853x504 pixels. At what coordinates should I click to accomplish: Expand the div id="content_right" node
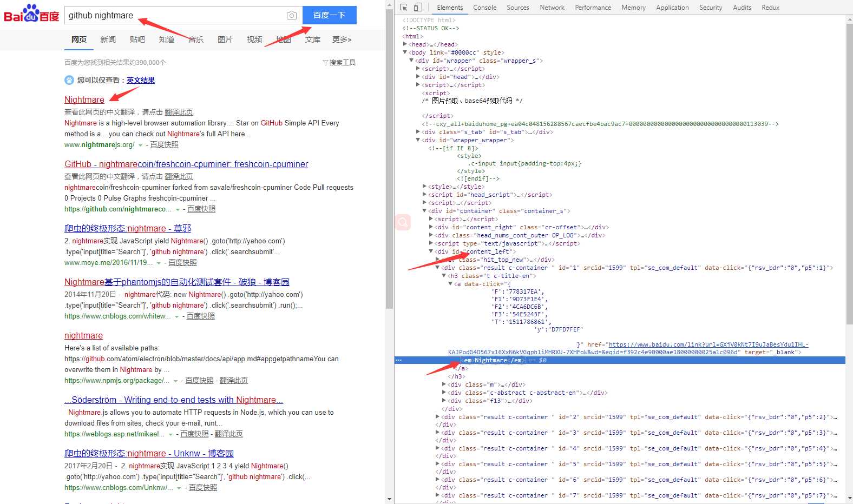tap(431, 227)
